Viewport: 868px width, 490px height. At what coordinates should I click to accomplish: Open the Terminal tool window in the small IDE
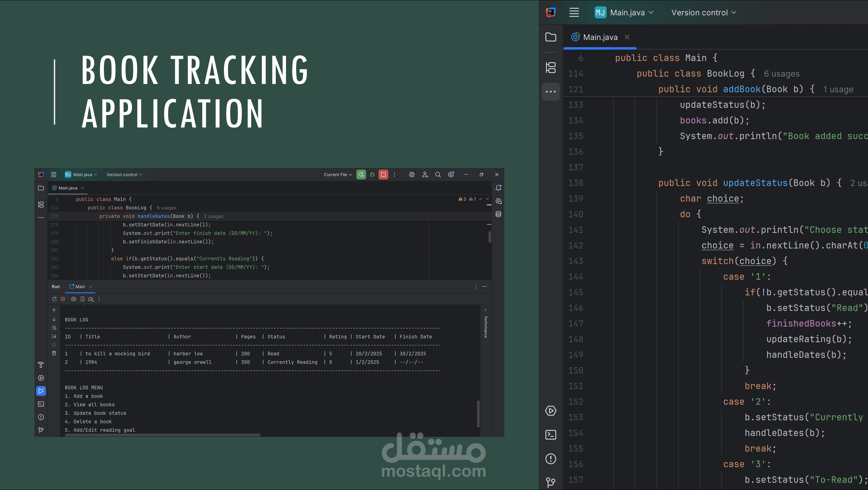tap(41, 404)
